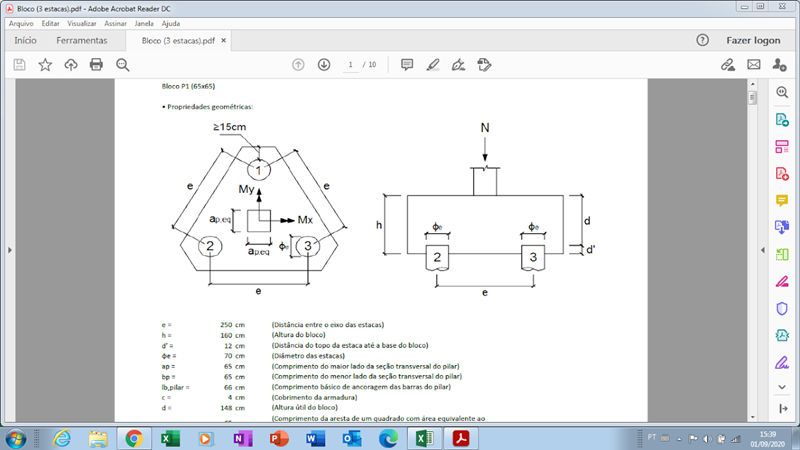Screen dimensions: 800x450
Task: Click the share with others person icon
Action: (779, 65)
